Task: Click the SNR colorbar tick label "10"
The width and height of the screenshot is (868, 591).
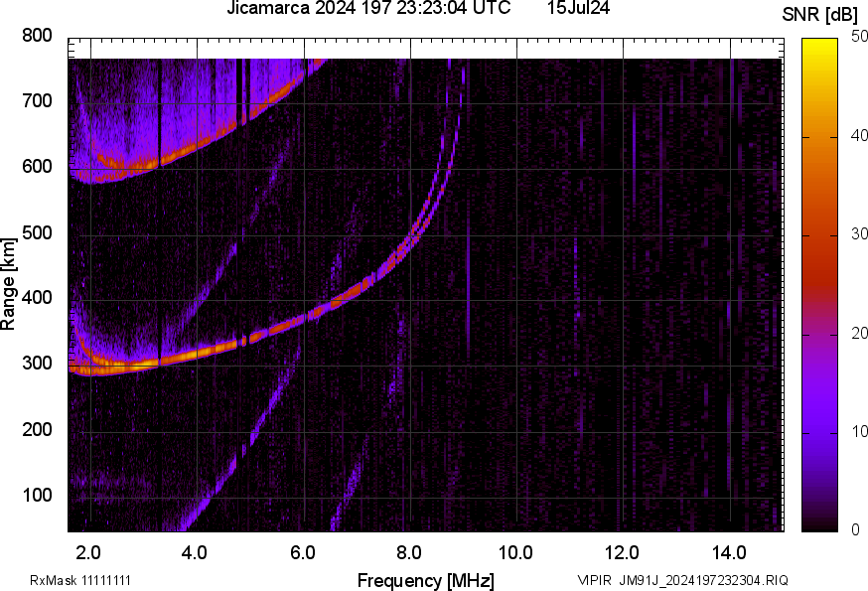Action: click(859, 431)
